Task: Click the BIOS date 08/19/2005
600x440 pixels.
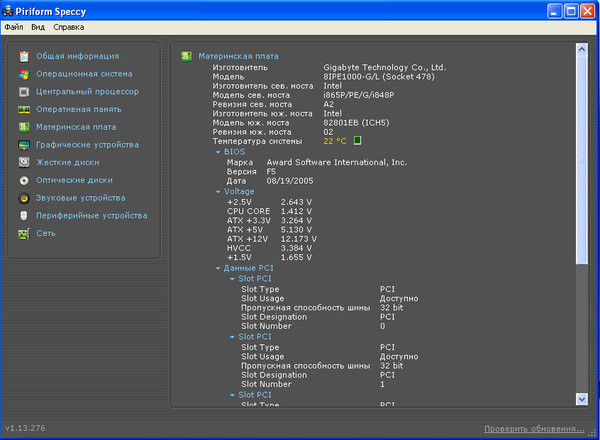Action: [290, 181]
